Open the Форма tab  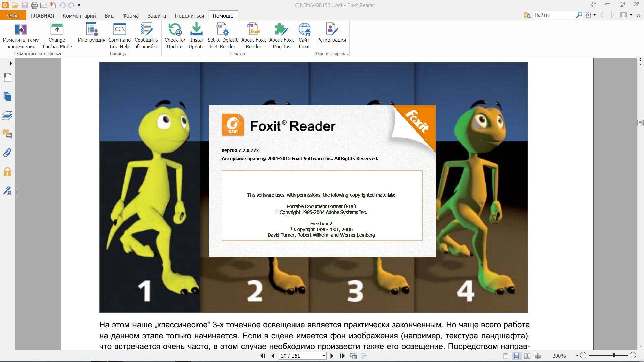click(x=130, y=16)
